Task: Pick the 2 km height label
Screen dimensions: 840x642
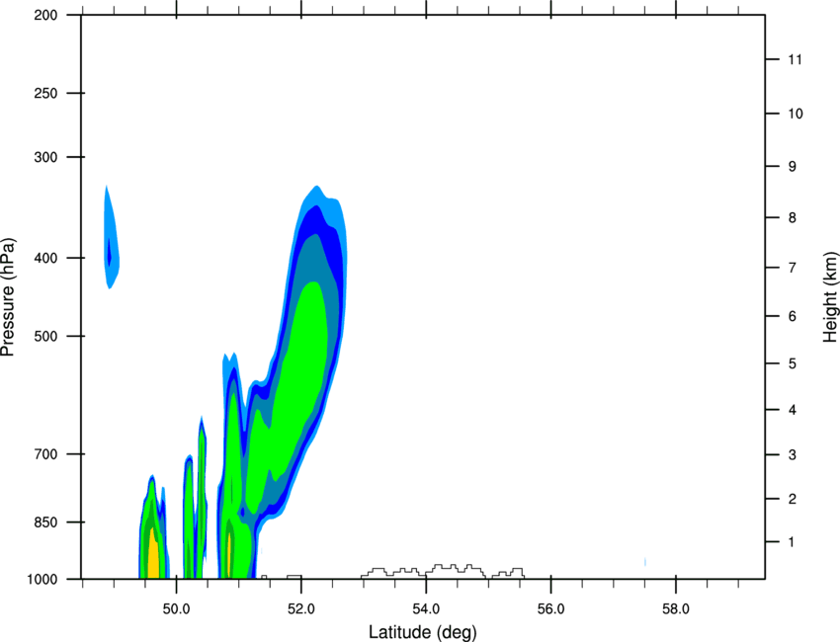Action: point(793,499)
